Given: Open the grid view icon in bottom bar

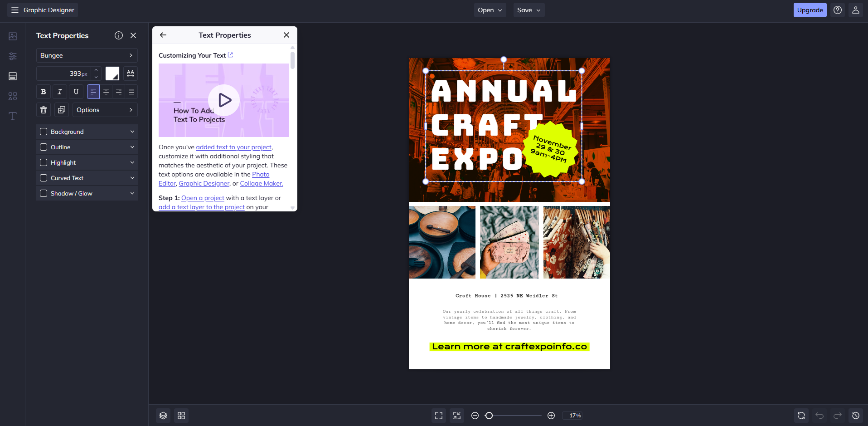Looking at the screenshot, I should coord(181,416).
